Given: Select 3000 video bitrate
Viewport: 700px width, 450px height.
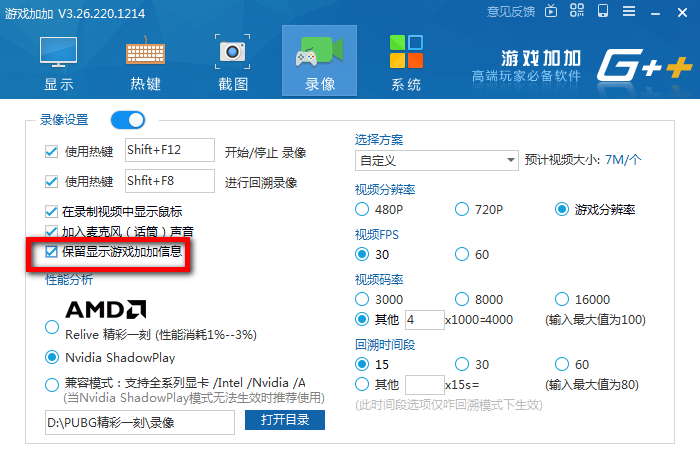Looking at the screenshot, I should coord(362,299).
